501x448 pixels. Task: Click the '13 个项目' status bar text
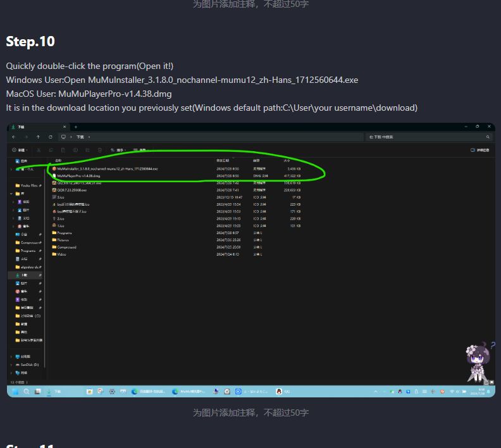(16, 382)
